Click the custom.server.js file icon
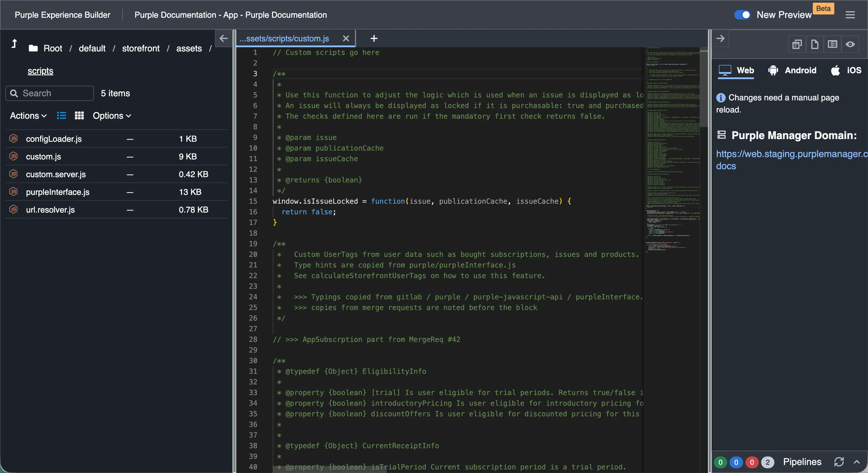This screenshot has width=868, height=473. (x=14, y=174)
